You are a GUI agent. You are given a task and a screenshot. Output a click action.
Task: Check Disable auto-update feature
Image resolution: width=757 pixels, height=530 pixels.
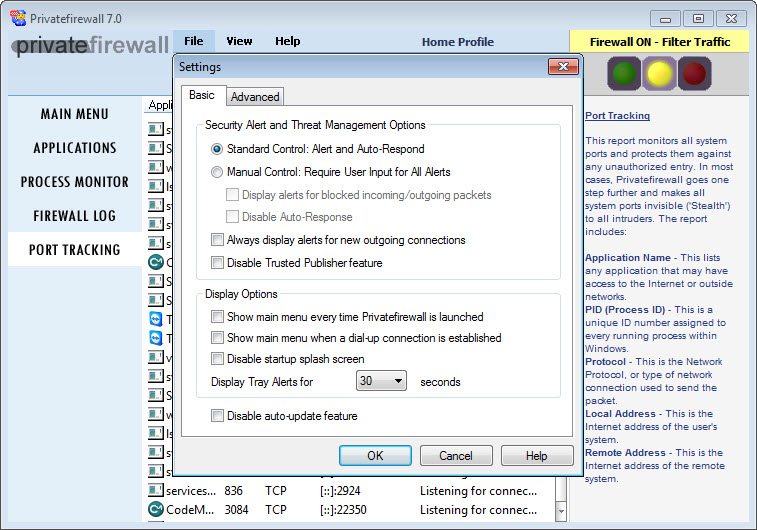tap(217, 416)
